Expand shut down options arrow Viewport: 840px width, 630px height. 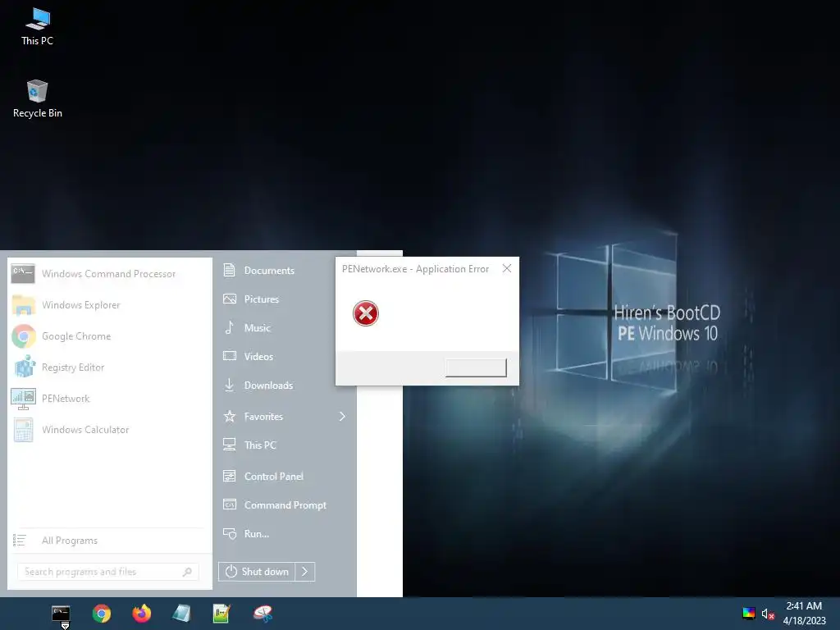tap(305, 572)
